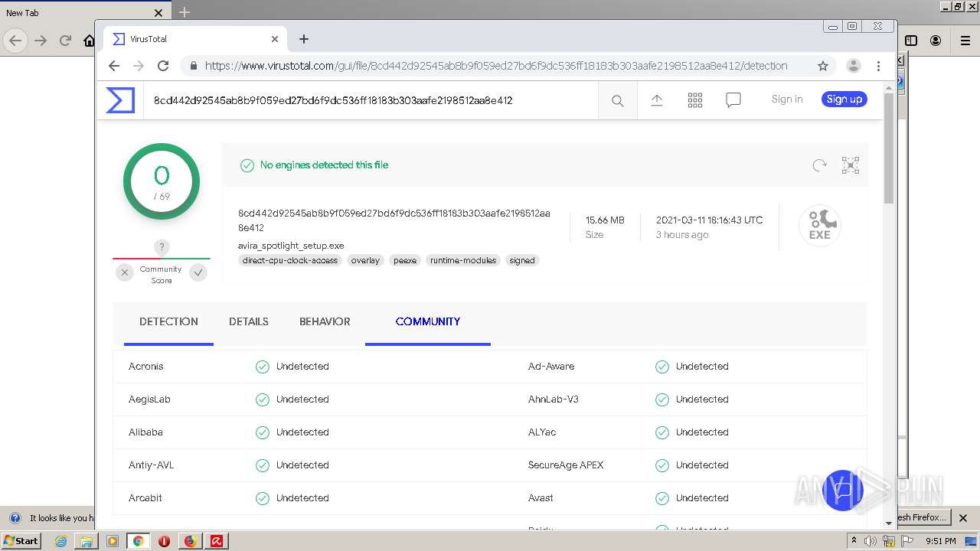Open the Chrome three-dot menu
The height and width of the screenshot is (551, 980).
879,66
